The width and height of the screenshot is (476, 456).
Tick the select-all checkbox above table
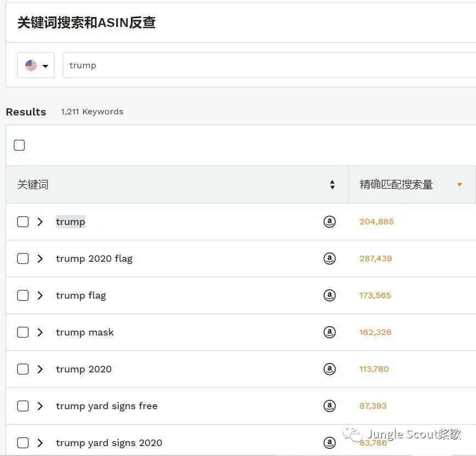click(x=19, y=145)
